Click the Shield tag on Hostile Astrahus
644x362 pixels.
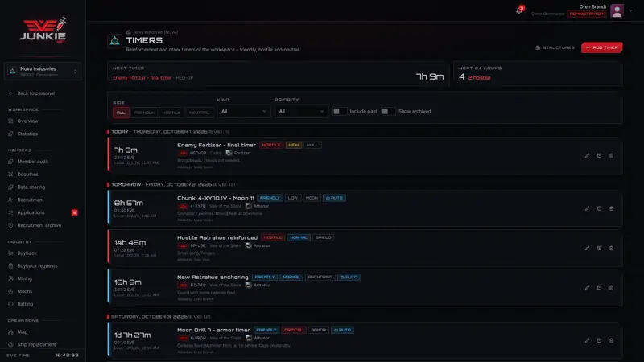click(324, 237)
